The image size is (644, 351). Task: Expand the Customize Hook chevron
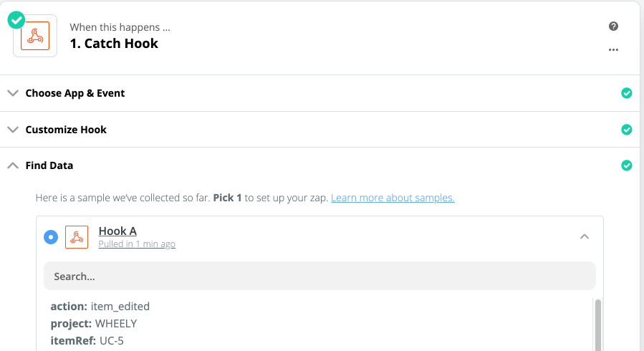point(13,130)
